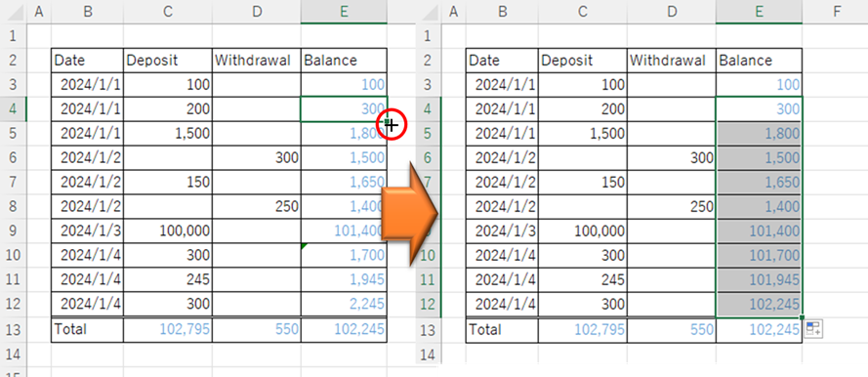Click the 2024/1/3 date in left sheet
The image size is (868, 377).
88,231
